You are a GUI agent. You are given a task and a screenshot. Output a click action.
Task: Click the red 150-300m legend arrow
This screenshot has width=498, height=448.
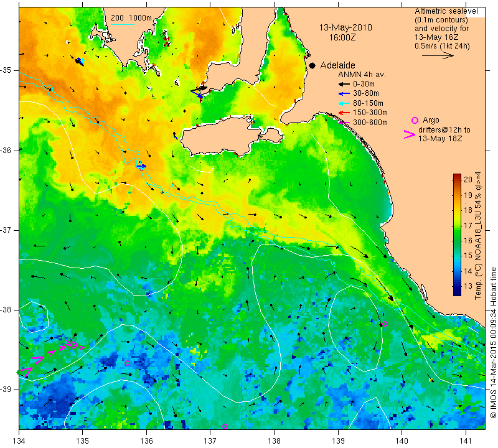point(344,113)
